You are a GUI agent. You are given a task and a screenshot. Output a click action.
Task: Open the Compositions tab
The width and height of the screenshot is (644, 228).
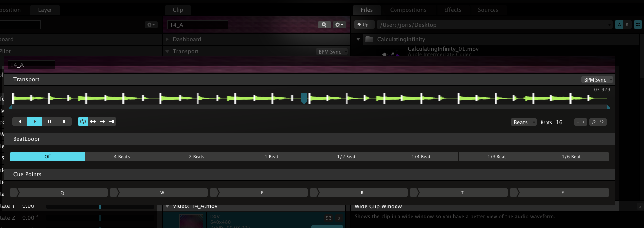point(408,10)
